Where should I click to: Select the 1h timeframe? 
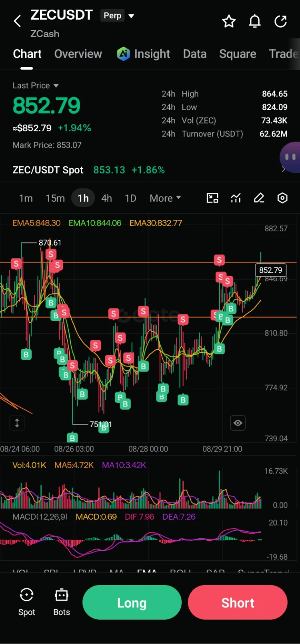pos(83,198)
